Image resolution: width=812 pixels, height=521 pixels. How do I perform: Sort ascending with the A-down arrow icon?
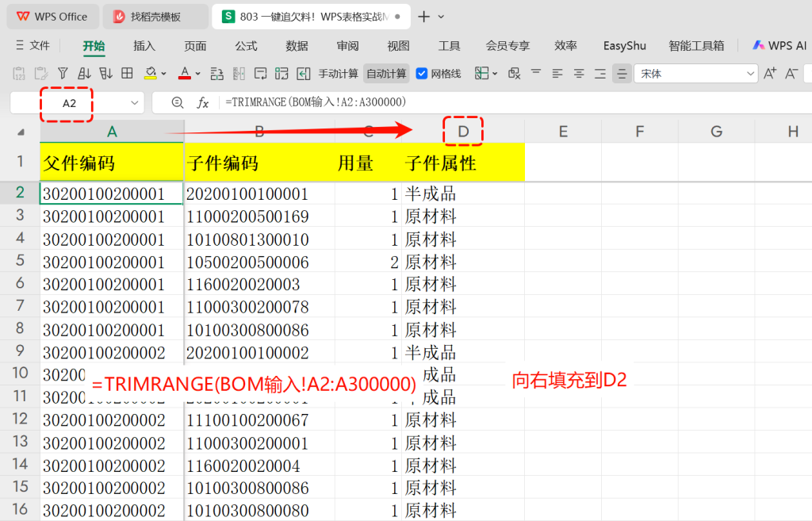(84, 74)
